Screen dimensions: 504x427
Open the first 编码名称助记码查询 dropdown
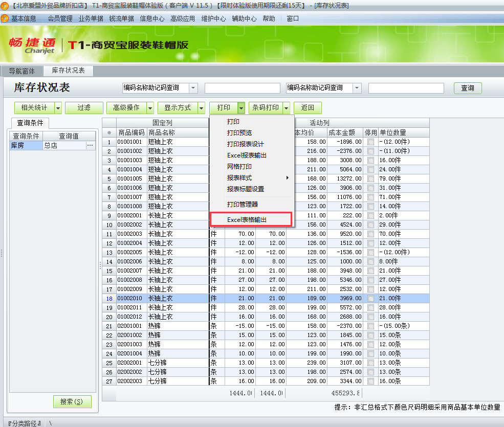(193, 88)
